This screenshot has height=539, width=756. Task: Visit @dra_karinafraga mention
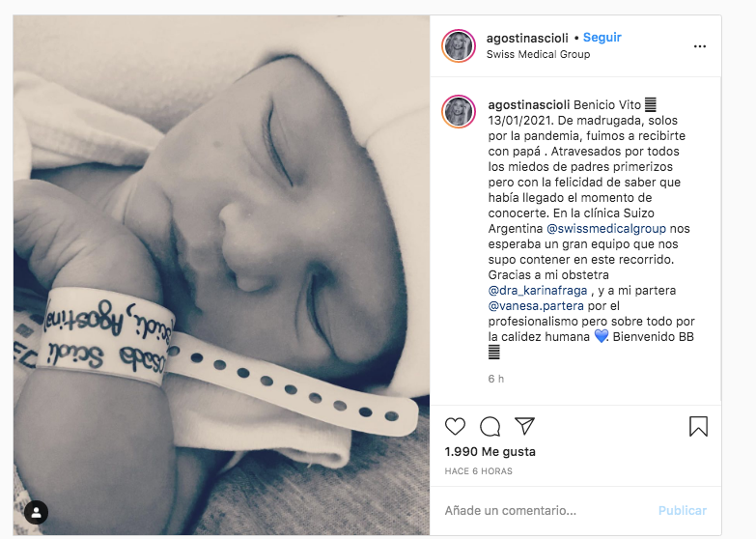pos(538,290)
